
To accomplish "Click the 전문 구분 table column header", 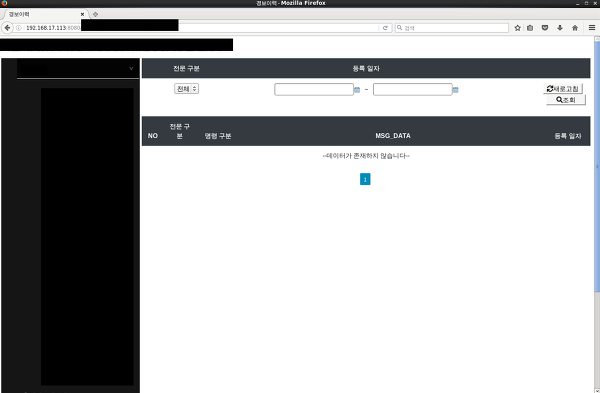I will (179, 131).
